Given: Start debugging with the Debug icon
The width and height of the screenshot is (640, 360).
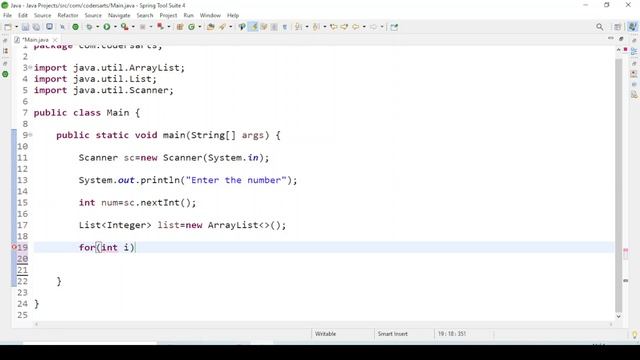Looking at the screenshot, I should pyautogui.click(x=89, y=27).
